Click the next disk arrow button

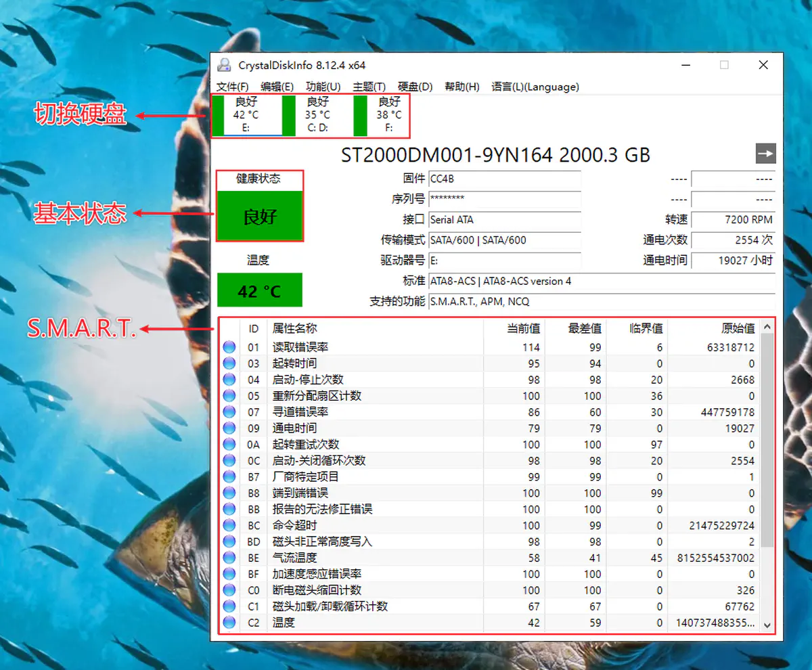coord(765,154)
